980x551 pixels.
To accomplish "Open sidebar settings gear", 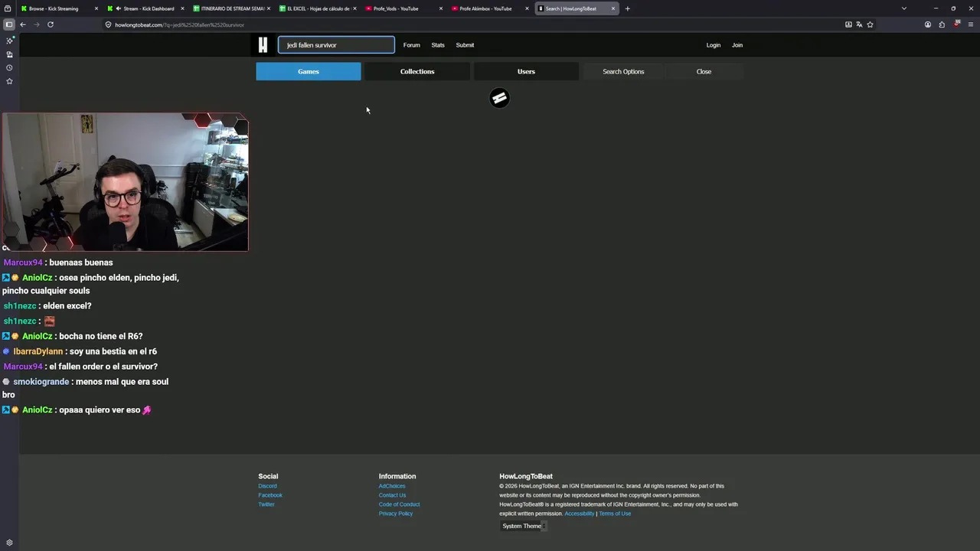I will click(x=9, y=543).
